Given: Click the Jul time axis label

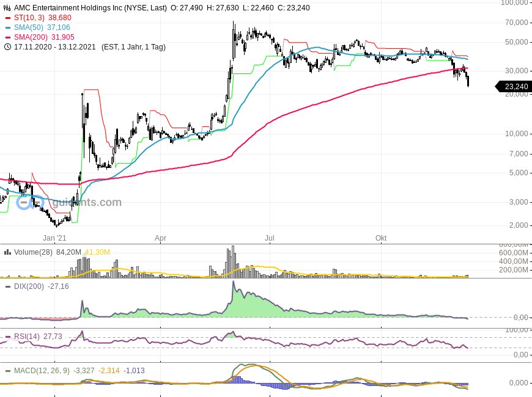Looking at the screenshot, I should pyautogui.click(x=270, y=238).
